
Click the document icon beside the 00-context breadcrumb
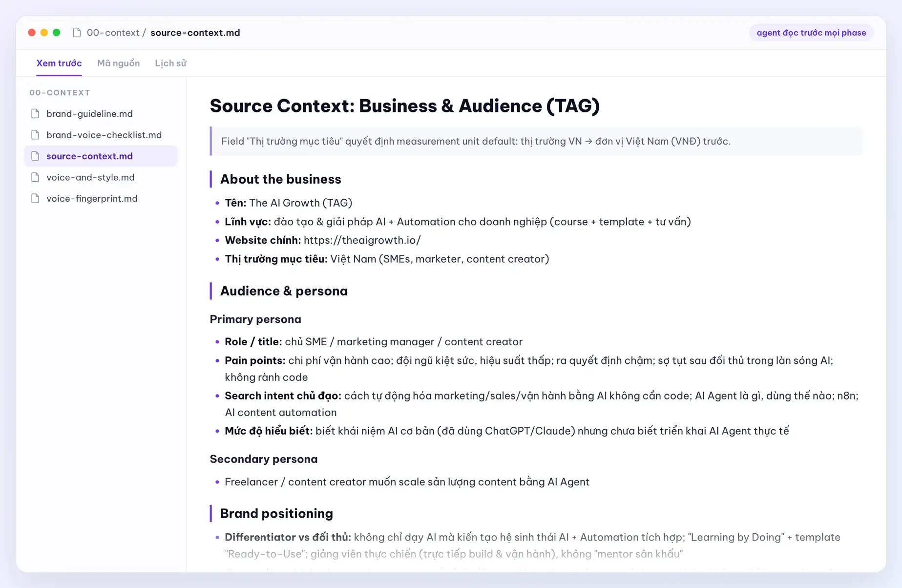click(77, 33)
